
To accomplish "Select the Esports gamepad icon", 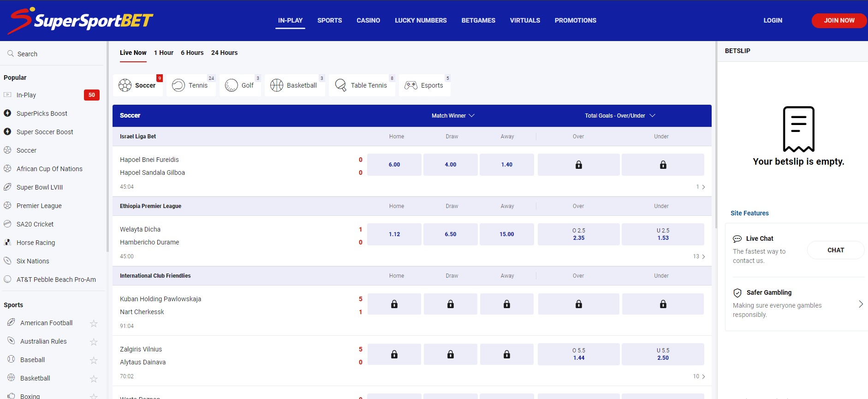I will pyautogui.click(x=410, y=85).
